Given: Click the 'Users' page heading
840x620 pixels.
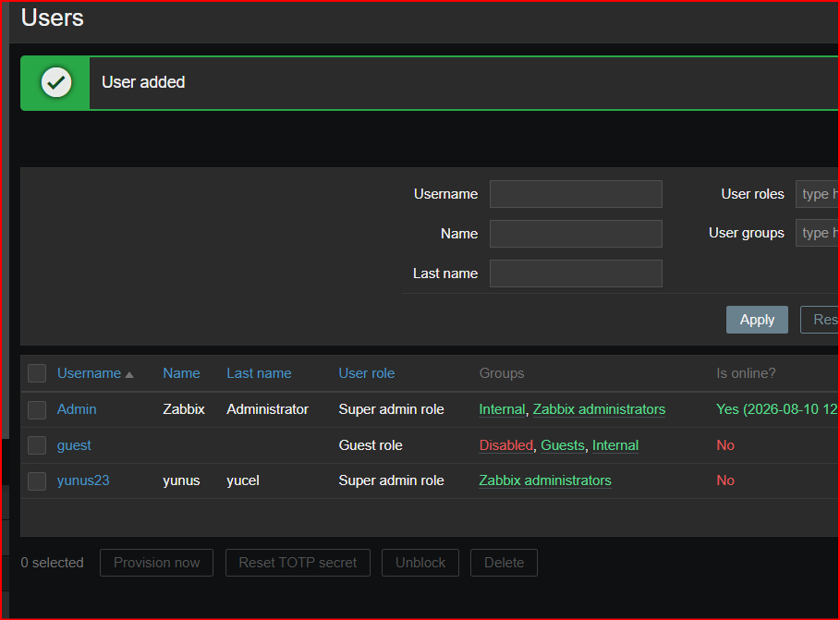Looking at the screenshot, I should tap(52, 18).
